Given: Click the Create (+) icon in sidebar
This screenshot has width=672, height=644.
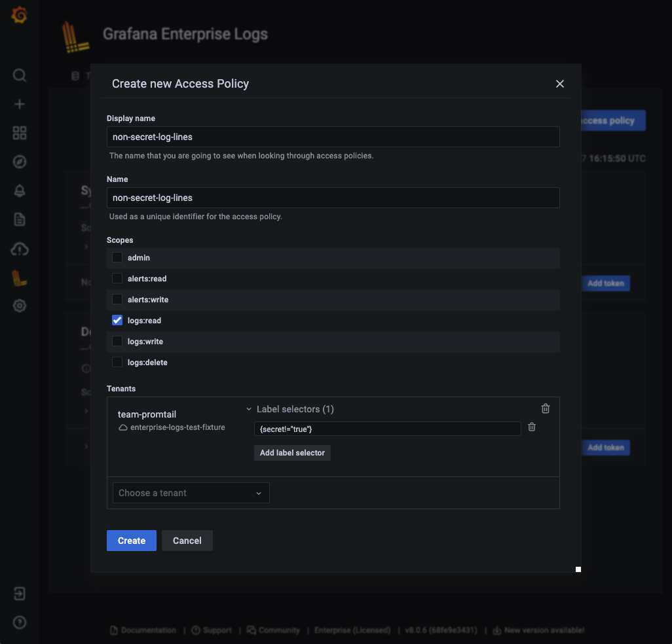Looking at the screenshot, I should (19, 103).
